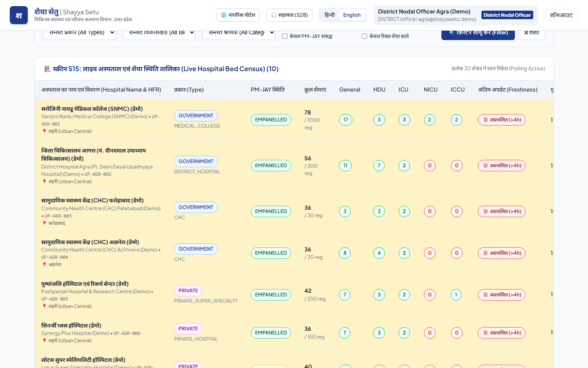Click the location pin under SNMC hospital

45,131
